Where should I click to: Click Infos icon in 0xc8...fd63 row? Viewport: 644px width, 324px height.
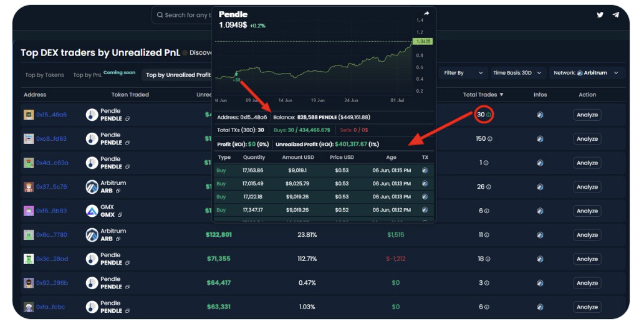tap(540, 139)
